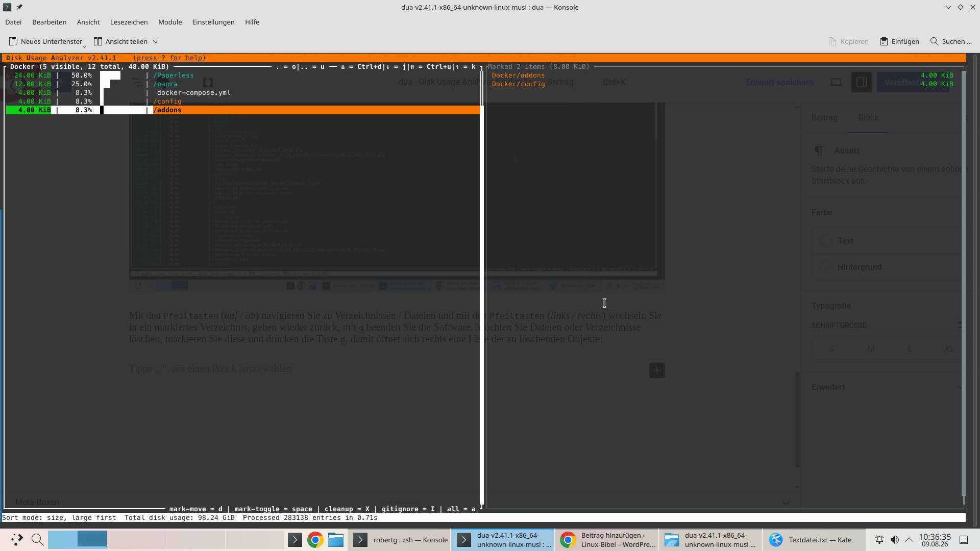This screenshot has width=980, height=551.
Task: Click the Kopieren toolbar button
Action: pyautogui.click(x=848, y=41)
